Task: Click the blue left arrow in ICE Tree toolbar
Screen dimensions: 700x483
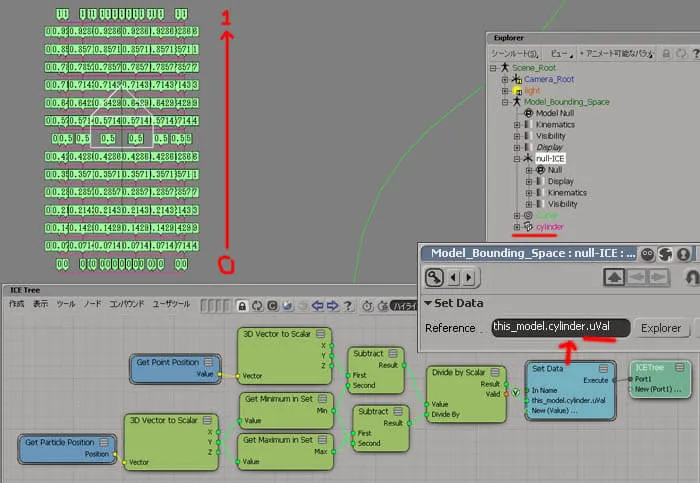Action: point(317,306)
